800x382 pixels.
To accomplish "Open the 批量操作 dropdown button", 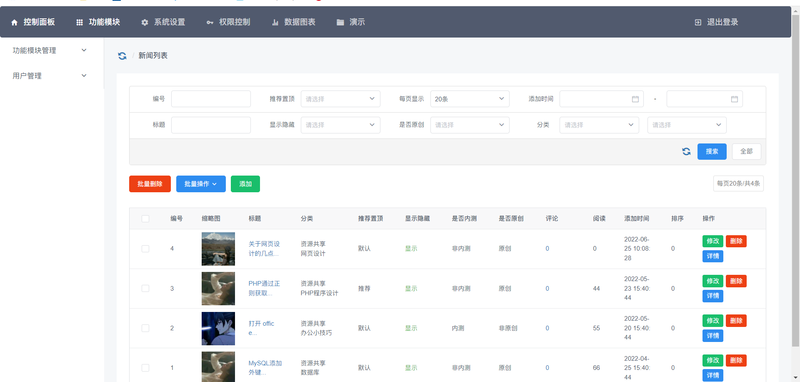I will point(201,184).
